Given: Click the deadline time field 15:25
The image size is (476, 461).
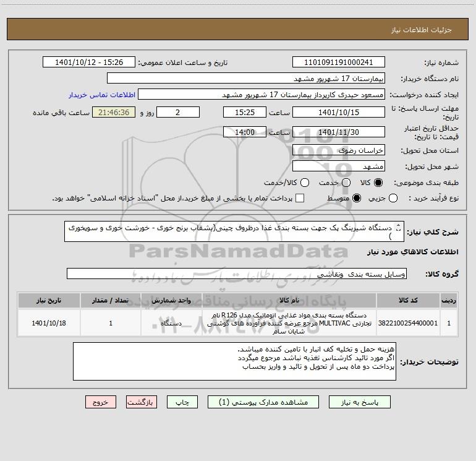Looking at the screenshot, I should coord(245,112).
